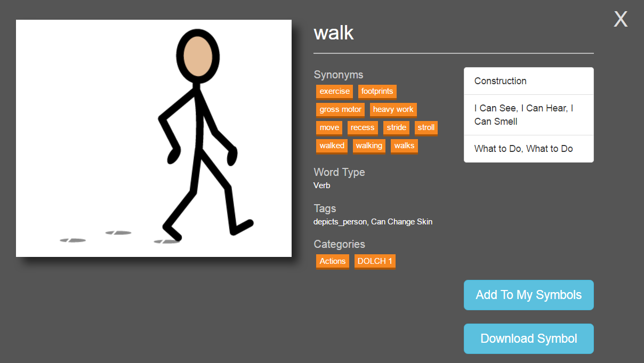644x363 pixels.
Task: Click the 'walks' synonym tag
Action: click(x=404, y=146)
